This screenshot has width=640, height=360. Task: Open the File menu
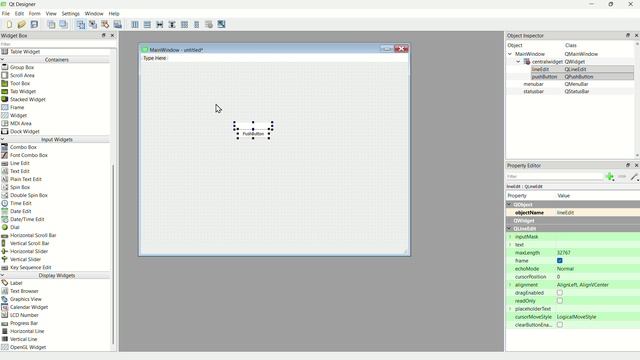[6, 13]
